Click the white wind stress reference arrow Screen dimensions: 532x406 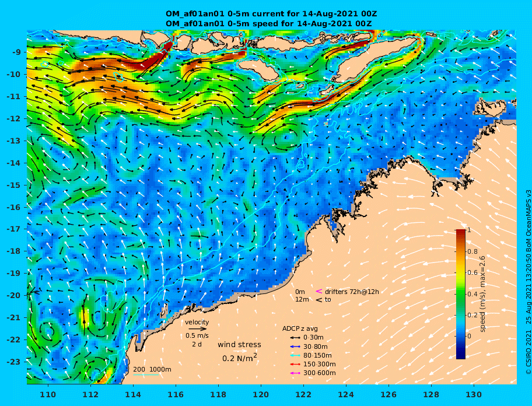[x=240, y=351]
